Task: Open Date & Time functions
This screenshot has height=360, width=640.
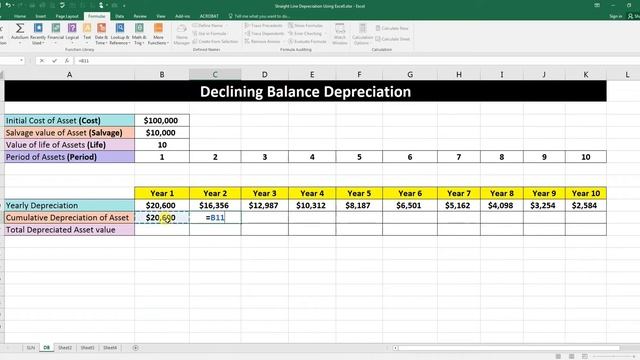Action: (101, 33)
